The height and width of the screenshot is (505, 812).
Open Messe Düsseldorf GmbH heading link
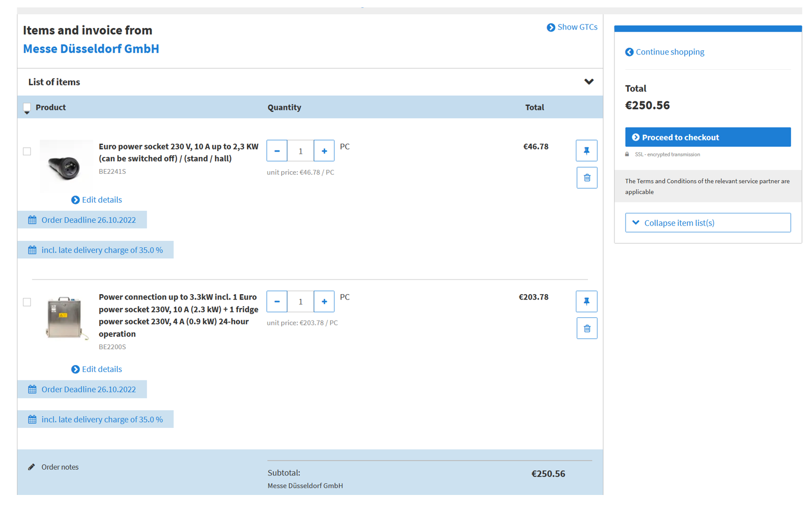[91, 49]
